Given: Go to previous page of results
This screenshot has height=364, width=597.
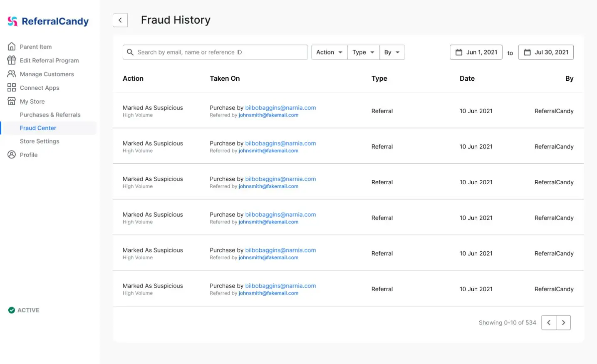Looking at the screenshot, I should [x=549, y=322].
